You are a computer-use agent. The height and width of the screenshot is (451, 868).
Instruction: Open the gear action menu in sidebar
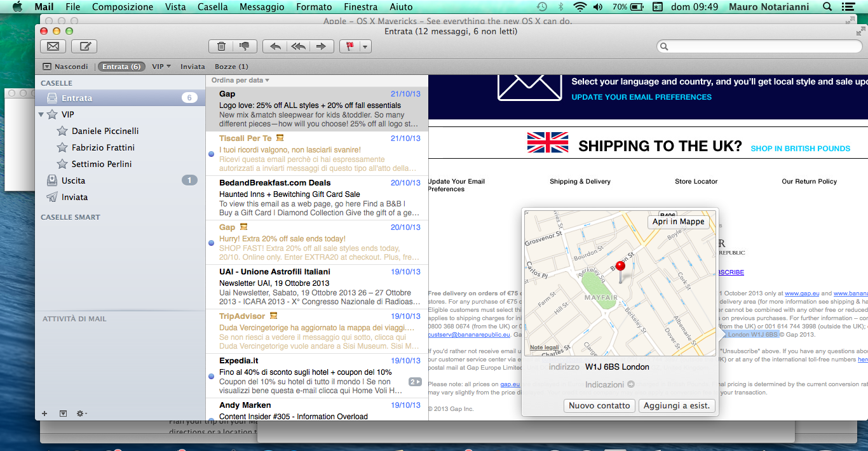point(81,414)
